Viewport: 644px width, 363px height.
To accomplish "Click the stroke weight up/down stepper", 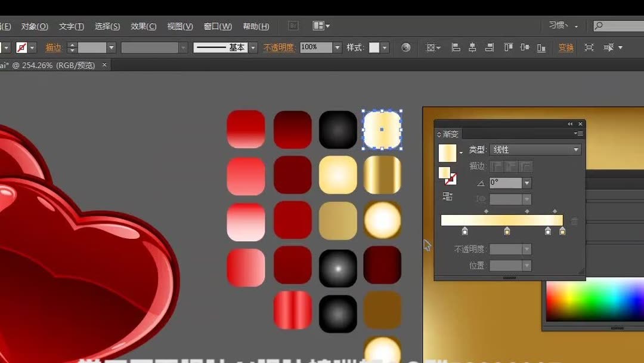I will pos(72,48).
